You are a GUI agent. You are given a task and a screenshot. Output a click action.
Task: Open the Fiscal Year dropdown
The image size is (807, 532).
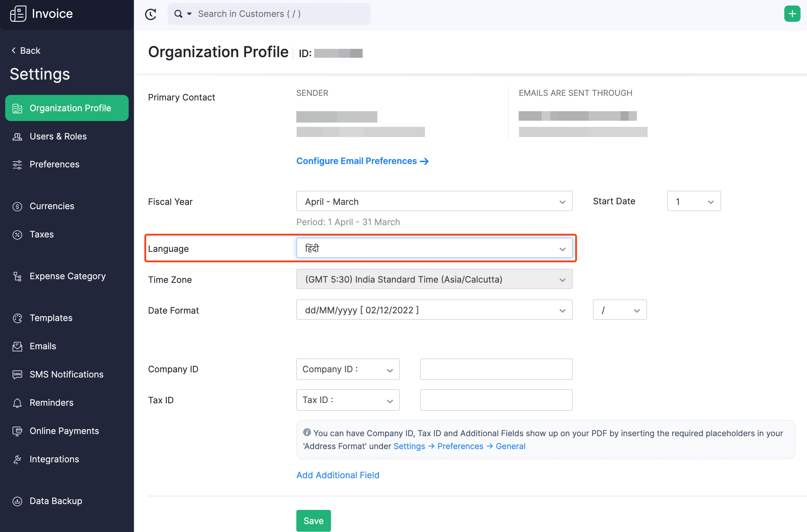click(434, 201)
